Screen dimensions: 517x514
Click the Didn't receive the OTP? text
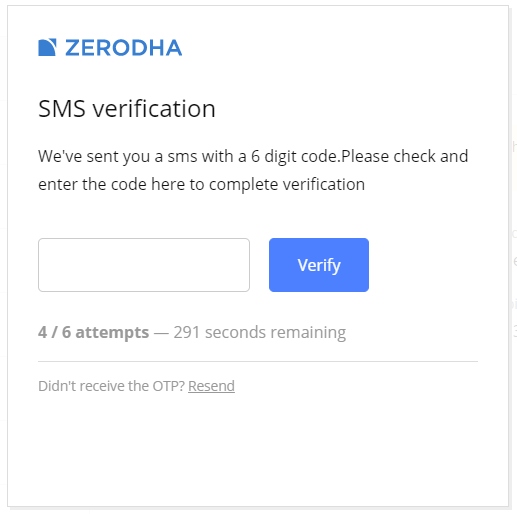pyautogui.click(x=111, y=386)
